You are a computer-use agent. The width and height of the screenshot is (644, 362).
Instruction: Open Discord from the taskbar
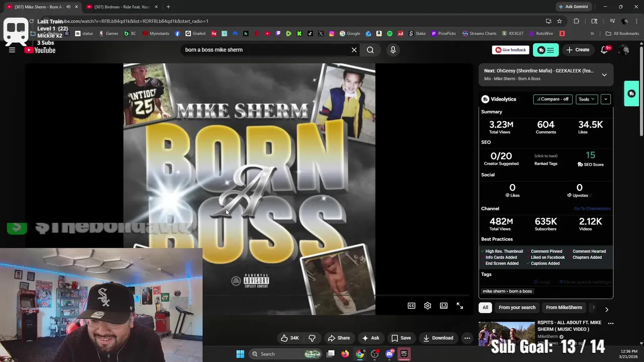(389, 354)
